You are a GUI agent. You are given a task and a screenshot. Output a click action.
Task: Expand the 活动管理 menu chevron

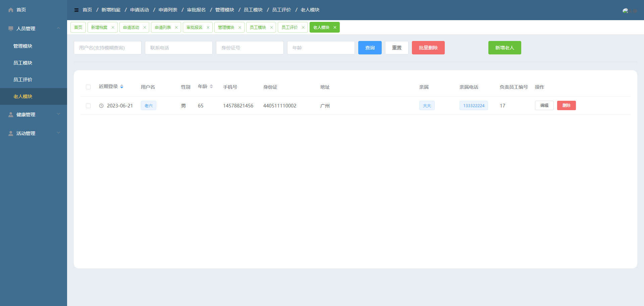pyautogui.click(x=58, y=133)
